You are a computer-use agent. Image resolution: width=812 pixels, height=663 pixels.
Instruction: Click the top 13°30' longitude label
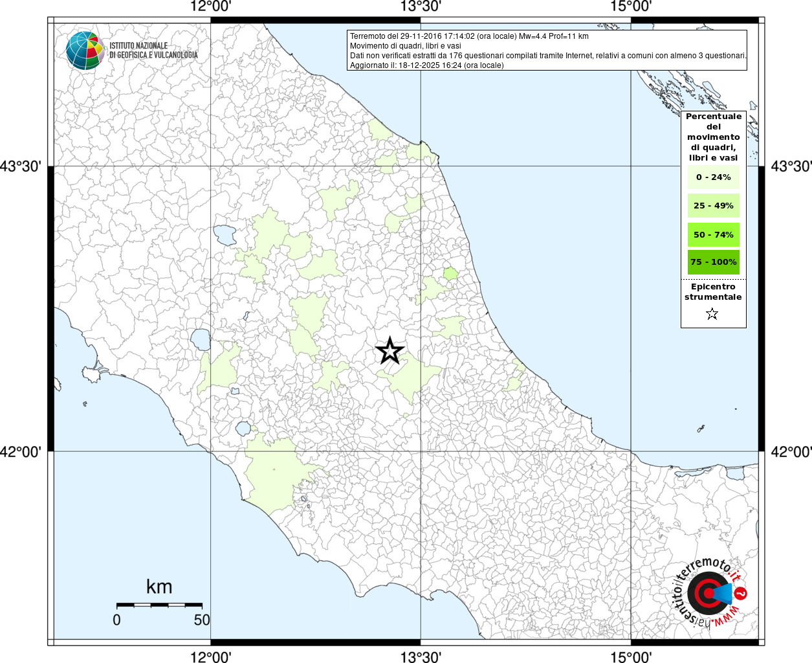click(421, 6)
